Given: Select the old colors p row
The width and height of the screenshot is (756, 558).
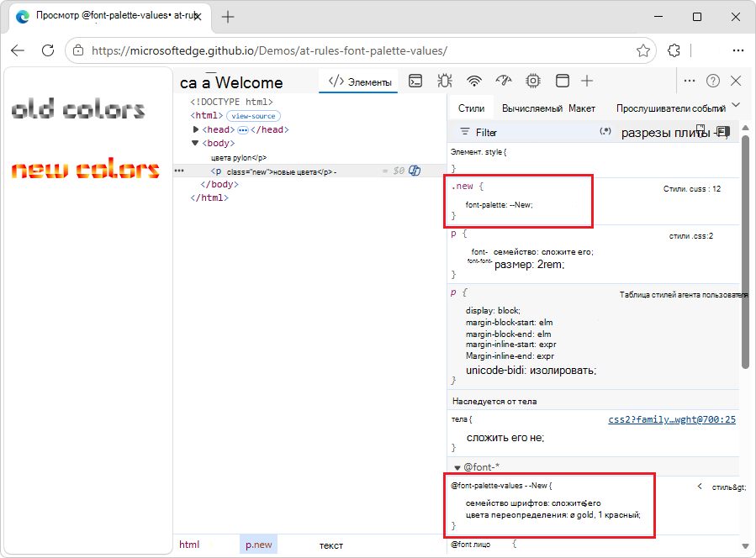Looking at the screenshot, I should [239, 158].
